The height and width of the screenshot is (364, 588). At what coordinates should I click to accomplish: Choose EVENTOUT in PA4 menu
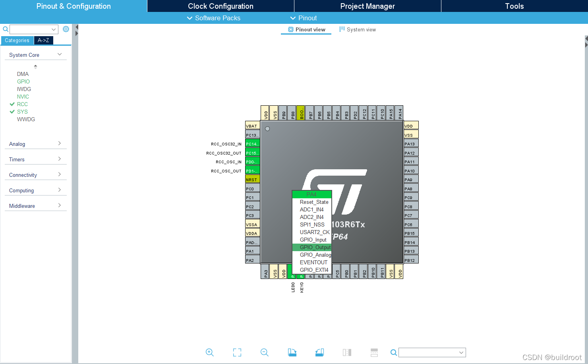click(312, 262)
